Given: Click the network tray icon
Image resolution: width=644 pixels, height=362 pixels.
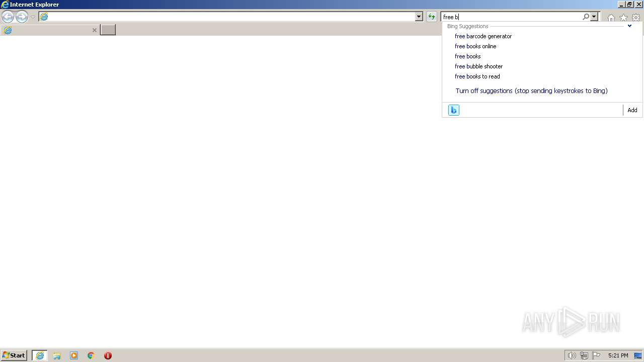Looking at the screenshot, I should coord(584,355).
